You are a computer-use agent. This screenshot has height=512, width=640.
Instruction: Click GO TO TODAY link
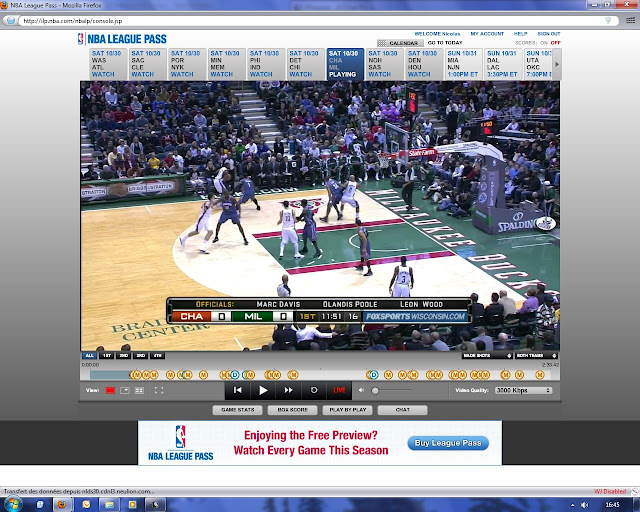[445, 43]
